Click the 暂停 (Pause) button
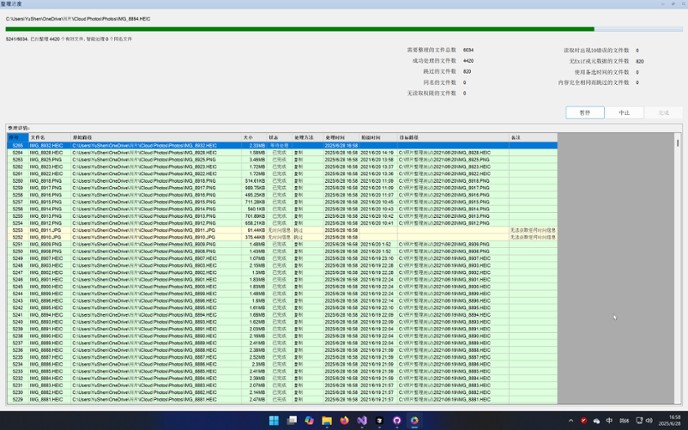Viewport: 688px width, 430px height. click(x=585, y=113)
